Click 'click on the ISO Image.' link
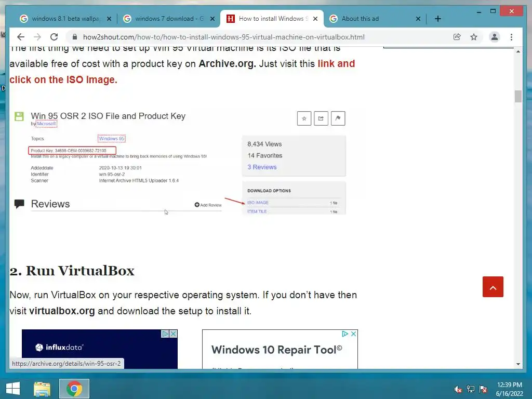The image size is (532, 399). 63,79
